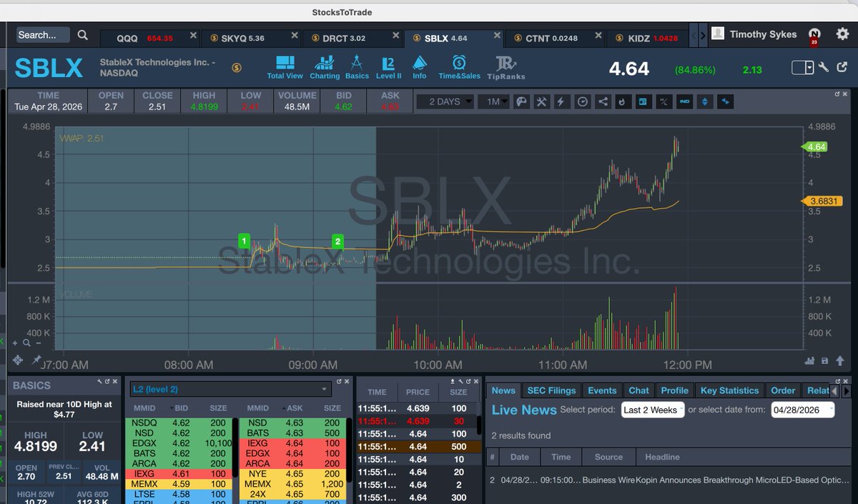This screenshot has width=858, height=504.
Task: Click trade marker 1 on chart
Action: [x=245, y=241]
